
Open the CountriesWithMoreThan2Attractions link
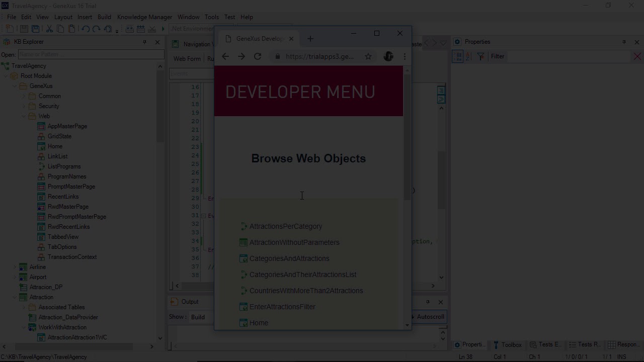[306, 291]
